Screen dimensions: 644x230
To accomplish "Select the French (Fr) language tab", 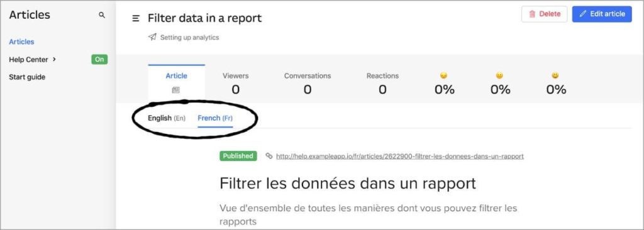I will coord(215,118).
